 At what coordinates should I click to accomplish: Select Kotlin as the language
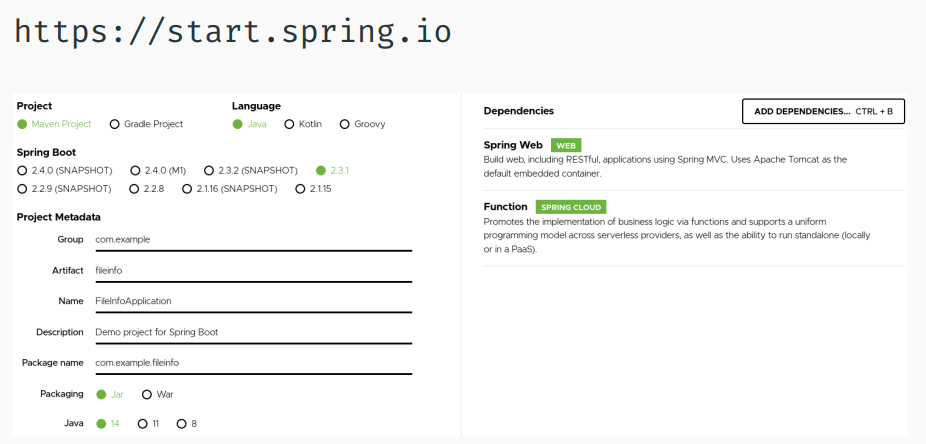point(290,124)
